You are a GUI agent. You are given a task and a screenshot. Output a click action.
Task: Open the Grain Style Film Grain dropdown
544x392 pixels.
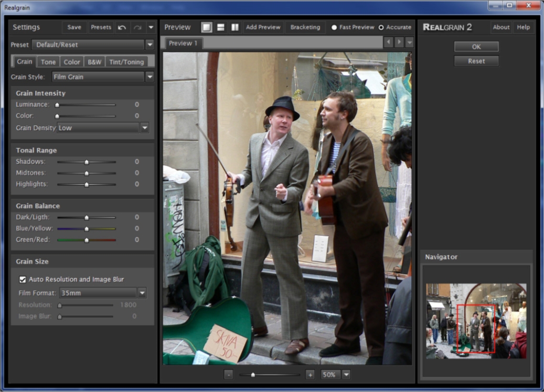click(103, 77)
